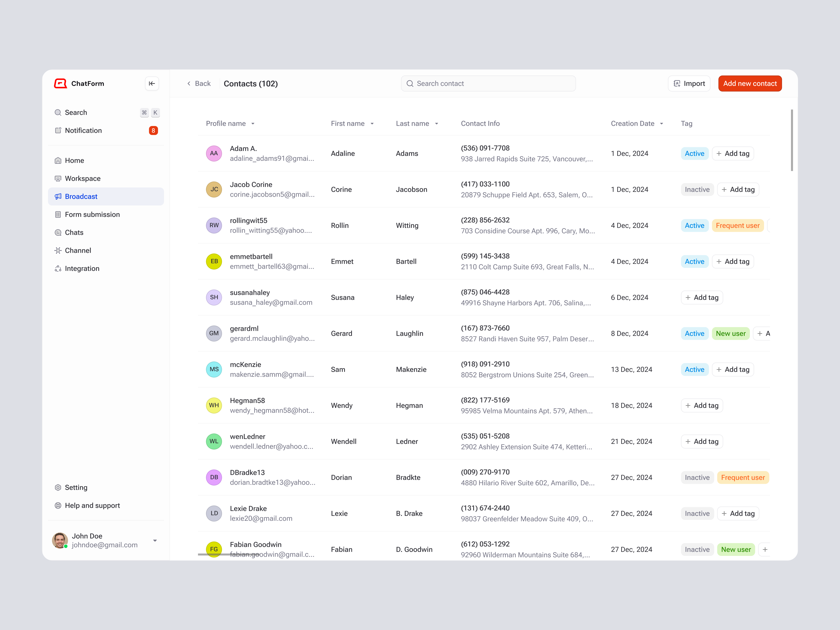The width and height of the screenshot is (840, 630).
Task: Click the Form submission icon
Action: pyautogui.click(x=58, y=214)
